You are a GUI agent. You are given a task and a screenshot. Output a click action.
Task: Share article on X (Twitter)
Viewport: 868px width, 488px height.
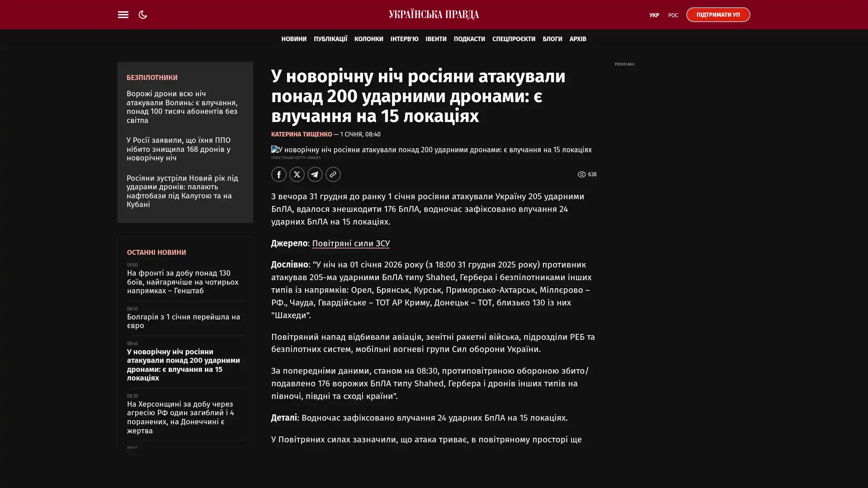297,174
